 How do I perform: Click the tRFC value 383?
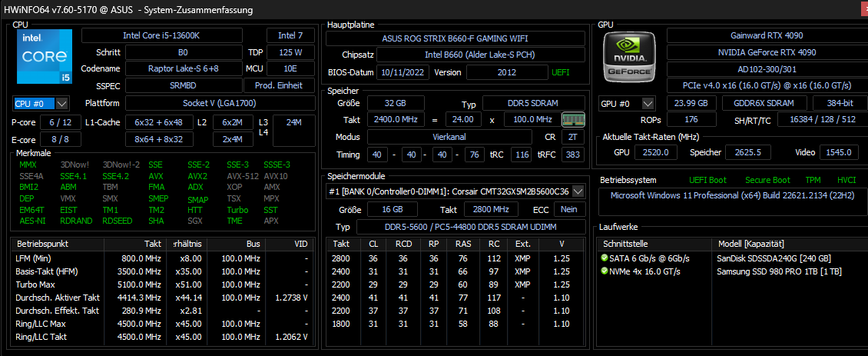tap(573, 155)
